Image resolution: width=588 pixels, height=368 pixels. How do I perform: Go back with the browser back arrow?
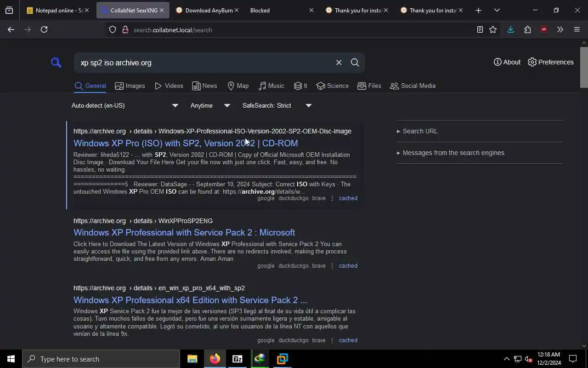(11, 29)
